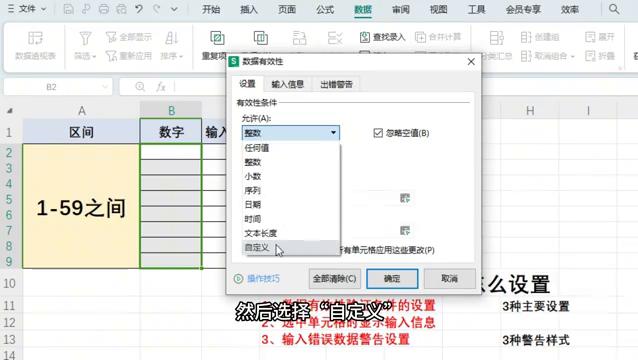The width and height of the screenshot is (638, 360).
Task: Click the 分类汇总 subtotal icon
Action: coord(496,38)
